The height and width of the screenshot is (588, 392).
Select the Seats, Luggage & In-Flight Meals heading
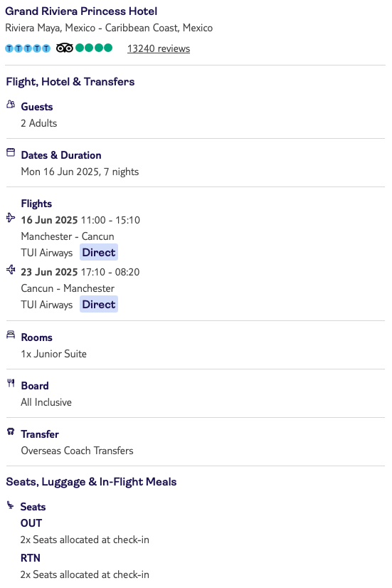(91, 482)
